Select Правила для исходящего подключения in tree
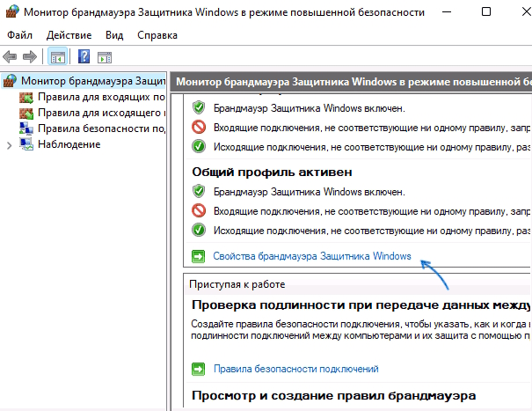 click(101, 113)
